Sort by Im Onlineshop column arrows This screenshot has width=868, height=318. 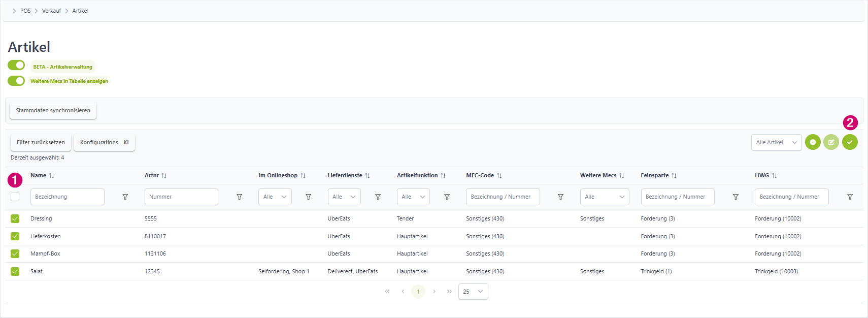pyautogui.click(x=303, y=176)
